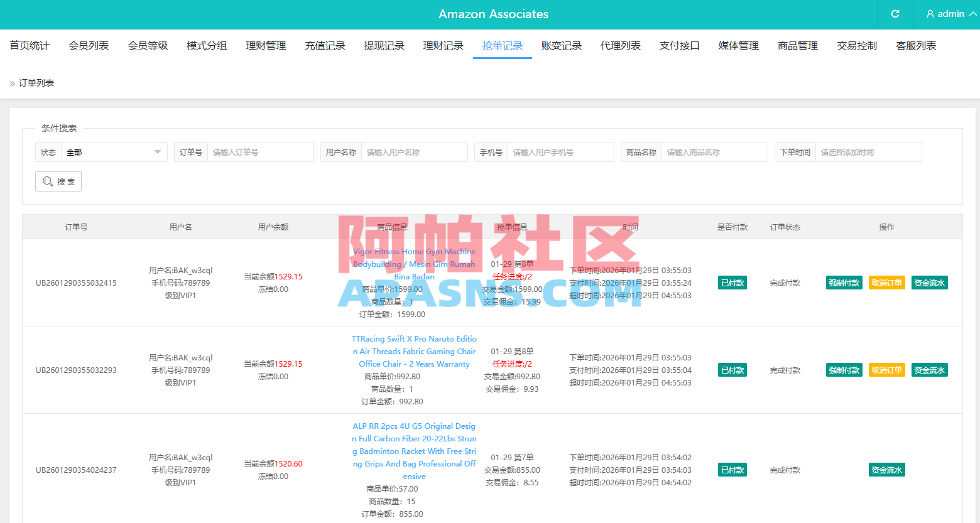Open the 下单时间 date picker field
Screen dimensions: 980x523
pos(868,152)
